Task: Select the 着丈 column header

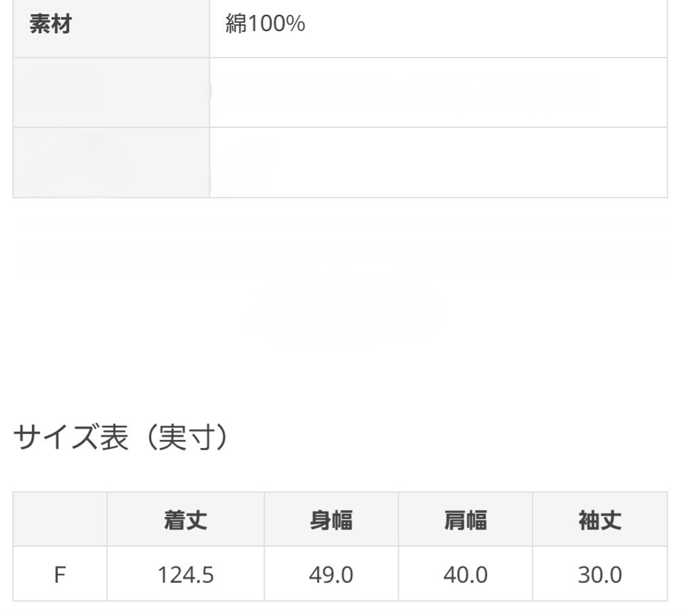Action: click(x=186, y=520)
